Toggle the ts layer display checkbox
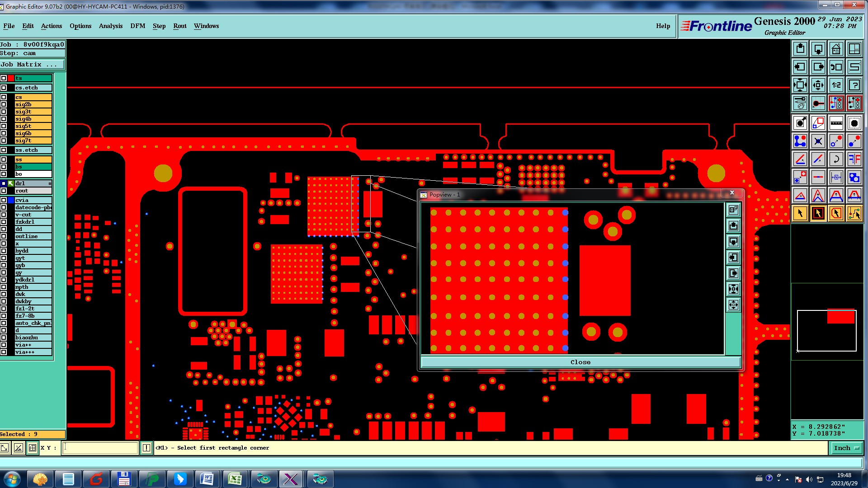 tap(4, 78)
